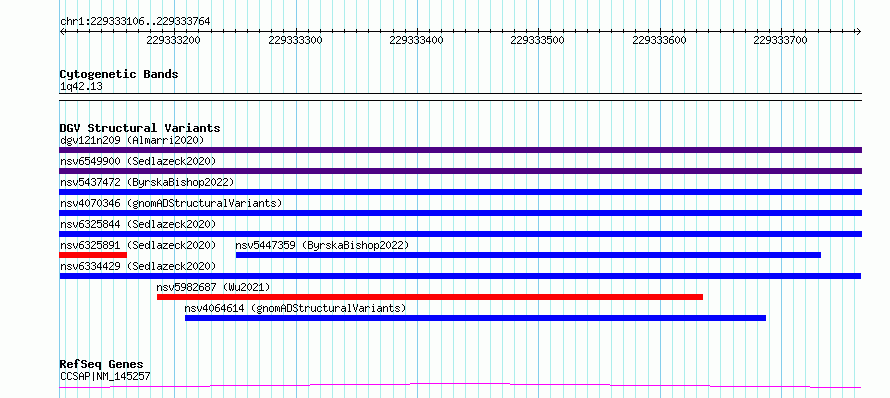Click the chr1:229333106..229333764 region label
The width and height of the screenshot is (890, 398).
coord(135,22)
